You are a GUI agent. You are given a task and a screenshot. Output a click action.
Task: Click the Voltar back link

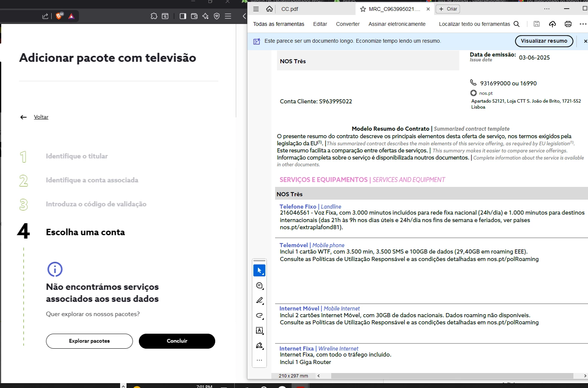41,117
